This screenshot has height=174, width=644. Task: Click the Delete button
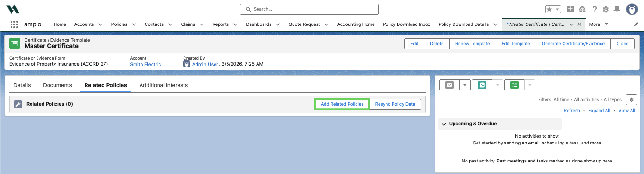point(437,43)
